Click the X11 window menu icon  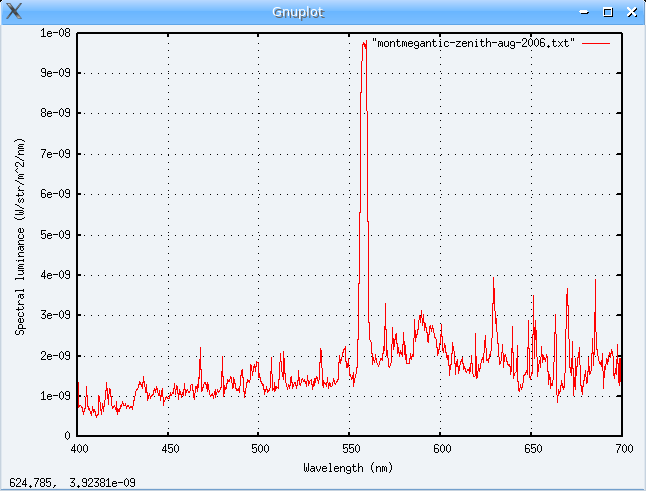point(14,12)
